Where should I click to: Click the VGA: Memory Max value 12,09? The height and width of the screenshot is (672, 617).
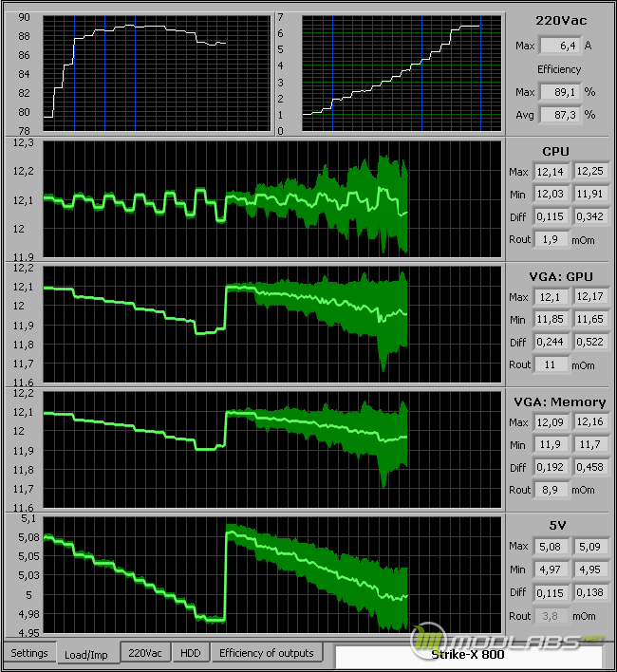click(551, 422)
